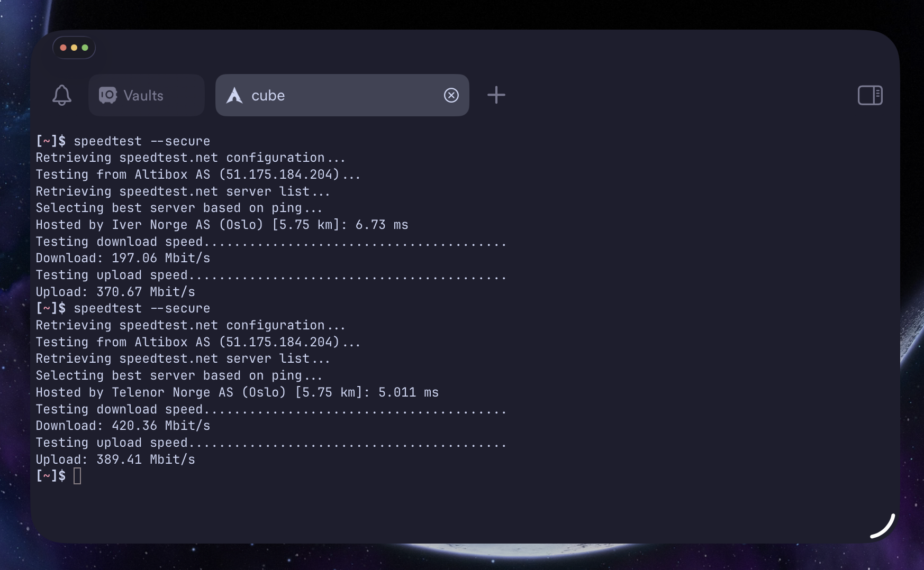Switch to the Vaults tab
Image resolution: width=924 pixels, height=570 pixels.
(146, 95)
